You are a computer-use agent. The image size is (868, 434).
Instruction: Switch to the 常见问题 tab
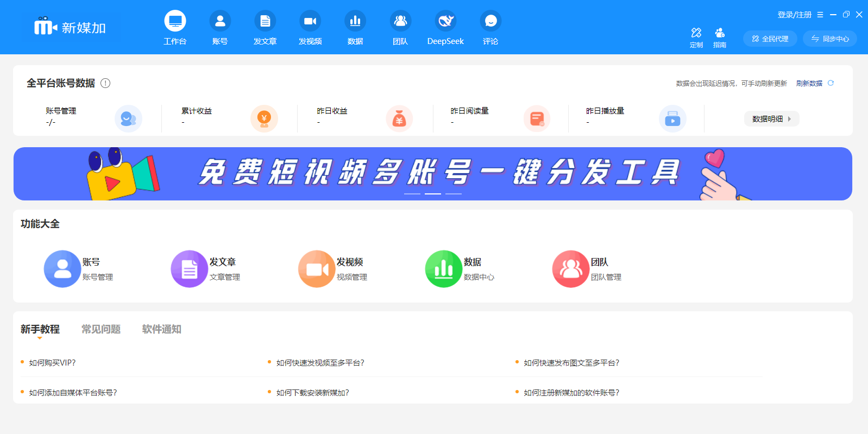pyautogui.click(x=101, y=329)
